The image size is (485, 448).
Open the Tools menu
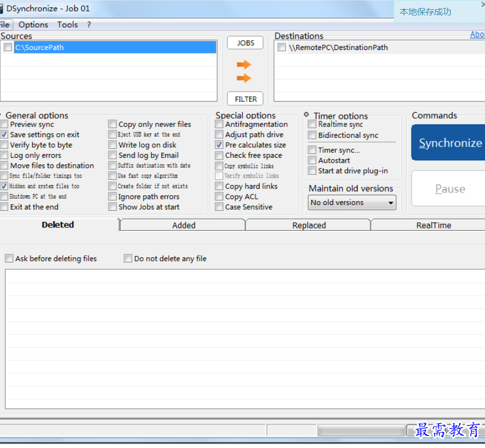(67, 25)
